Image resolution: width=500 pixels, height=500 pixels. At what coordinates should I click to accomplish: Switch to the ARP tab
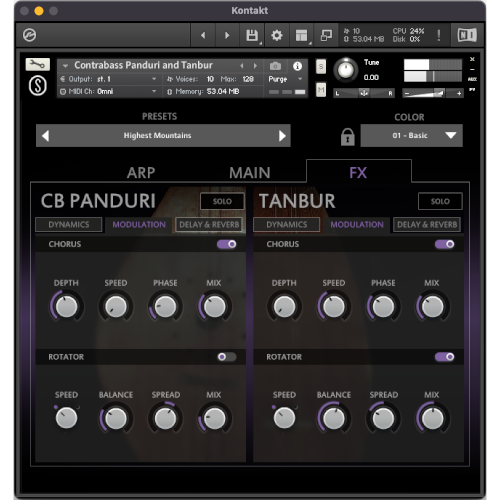click(141, 173)
